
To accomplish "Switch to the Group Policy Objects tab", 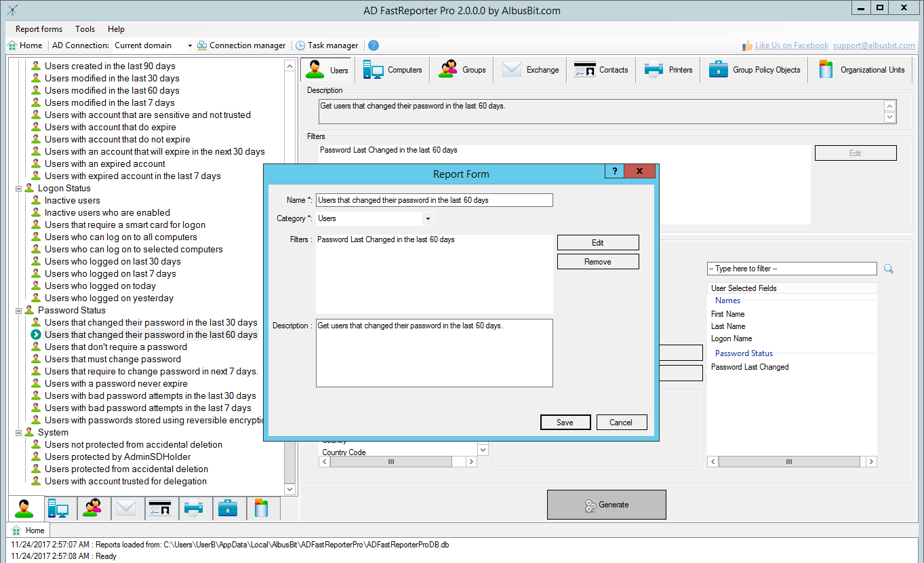I will pos(755,69).
